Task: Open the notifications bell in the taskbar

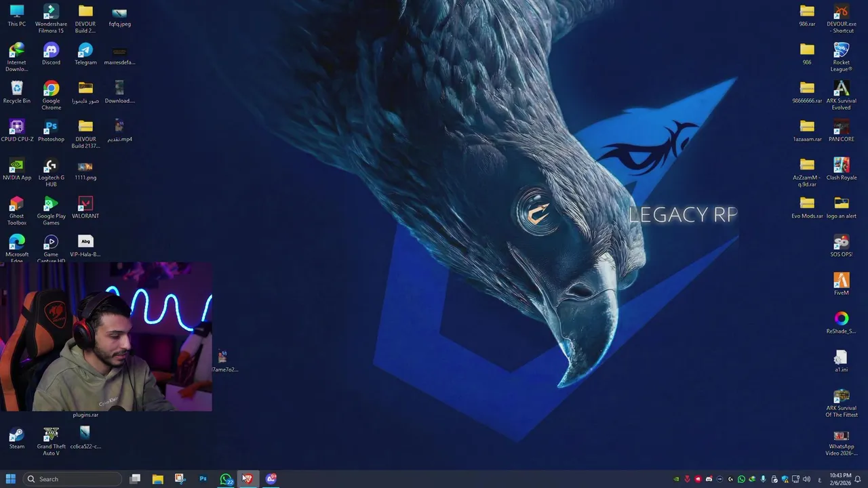Action: 858,479
